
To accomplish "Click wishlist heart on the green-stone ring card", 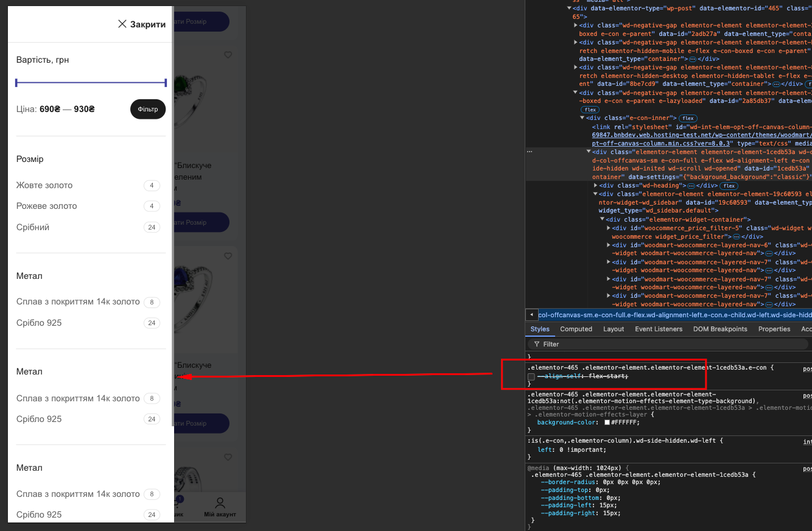I will [228, 55].
